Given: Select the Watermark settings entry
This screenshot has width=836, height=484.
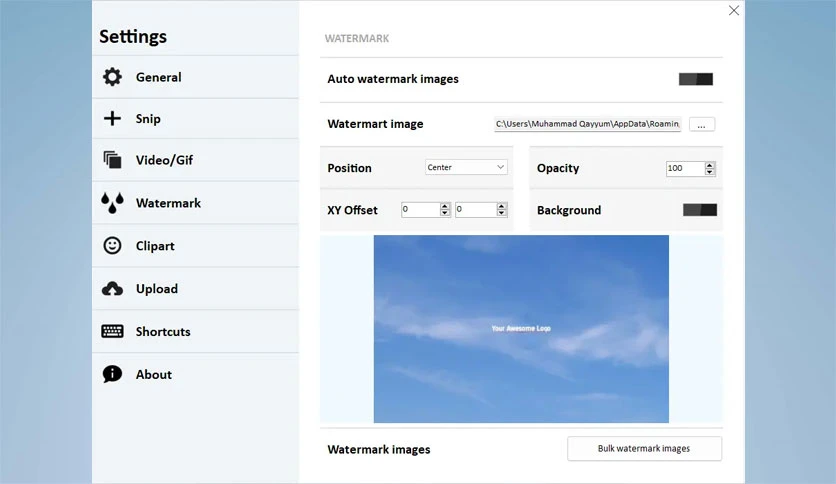Looking at the screenshot, I should pyautogui.click(x=196, y=203).
